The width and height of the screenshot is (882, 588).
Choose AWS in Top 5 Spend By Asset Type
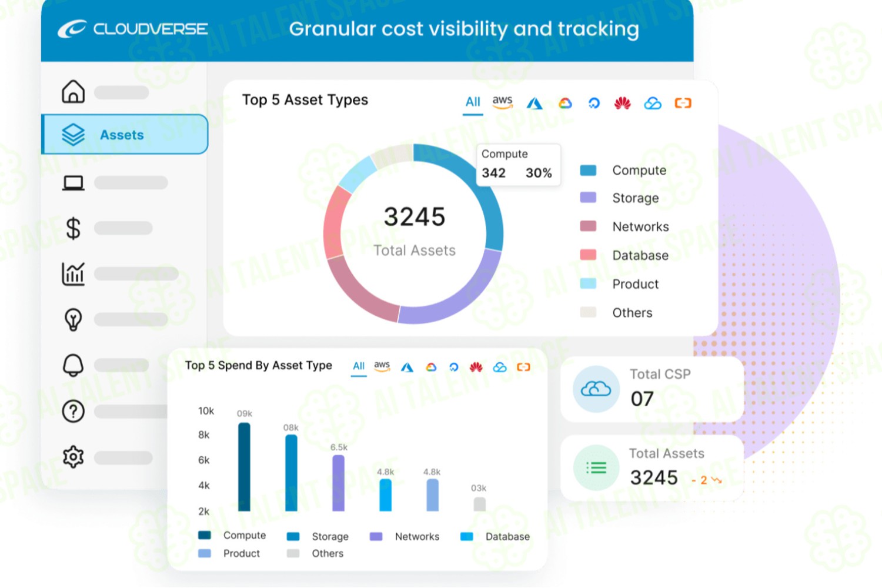(382, 366)
